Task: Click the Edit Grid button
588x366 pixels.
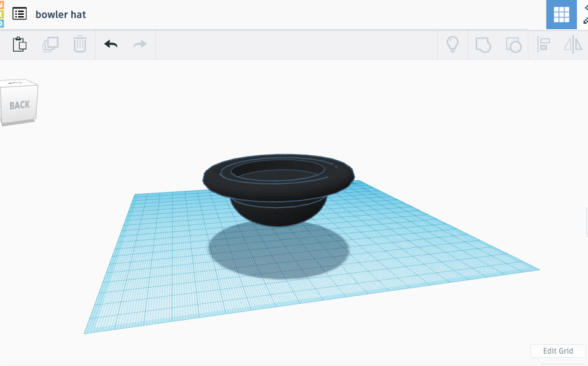Action: (x=558, y=351)
